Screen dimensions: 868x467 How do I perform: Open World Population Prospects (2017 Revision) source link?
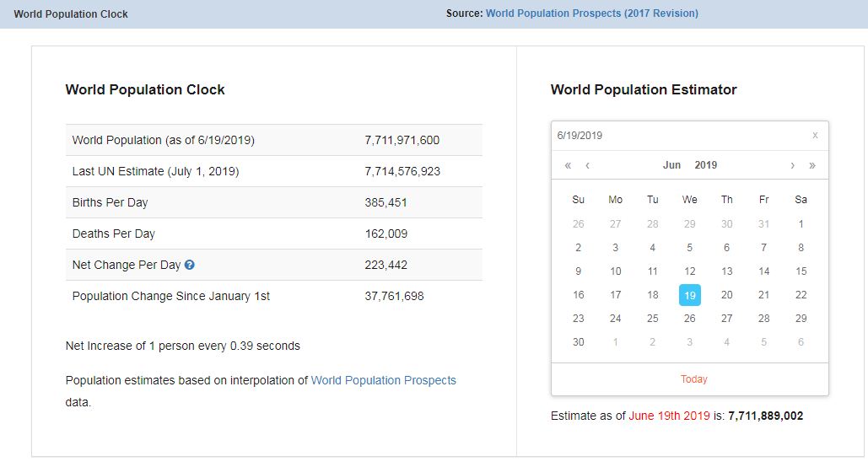coord(592,13)
